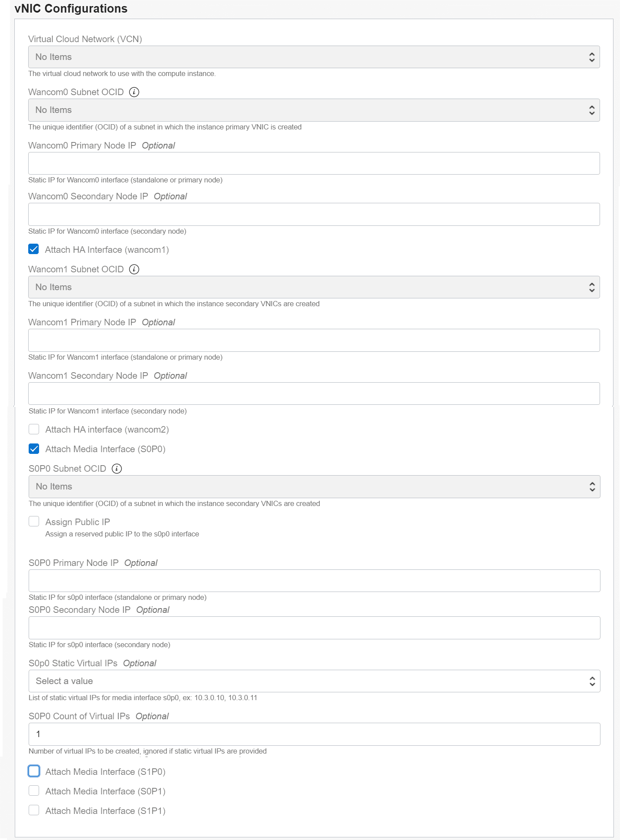The height and width of the screenshot is (840, 620).
Task: Expand the S0P0 Subnet OCID dropdown
Action: 314,486
